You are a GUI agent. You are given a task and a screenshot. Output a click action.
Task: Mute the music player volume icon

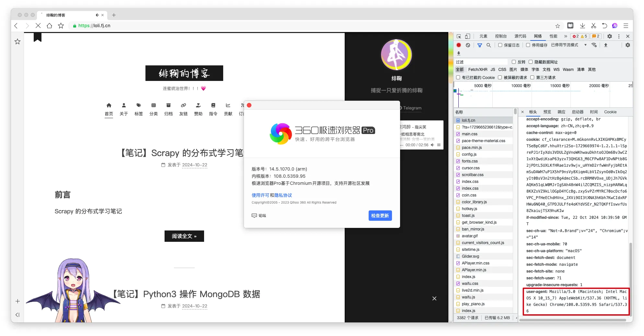click(432, 145)
